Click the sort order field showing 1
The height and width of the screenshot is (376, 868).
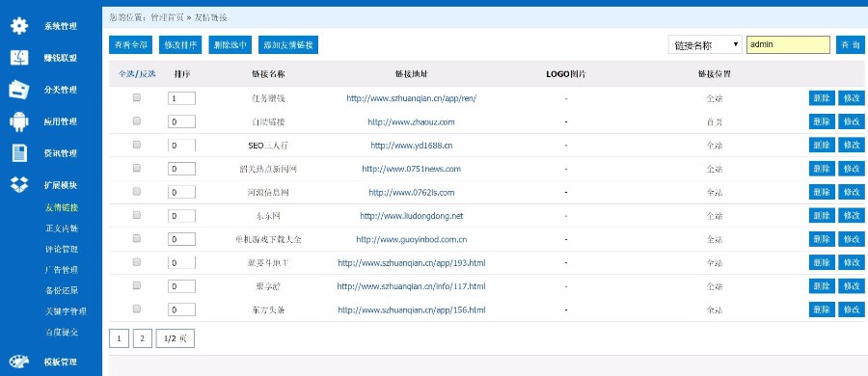pyautogui.click(x=181, y=98)
